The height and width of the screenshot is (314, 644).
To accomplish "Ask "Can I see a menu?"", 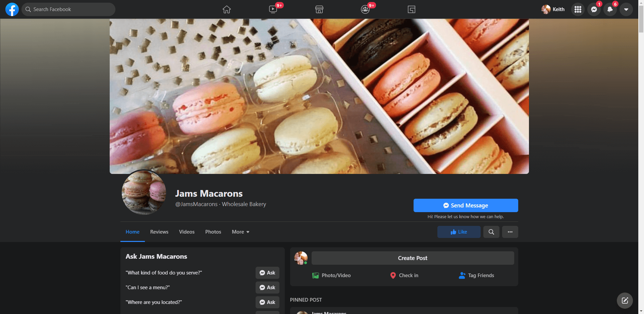I will click(x=267, y=288).
